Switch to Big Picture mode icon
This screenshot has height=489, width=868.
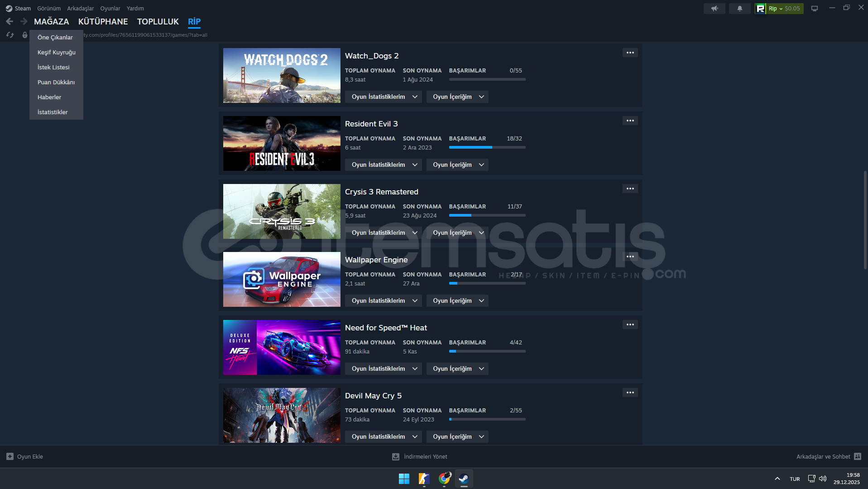point(815,9)
